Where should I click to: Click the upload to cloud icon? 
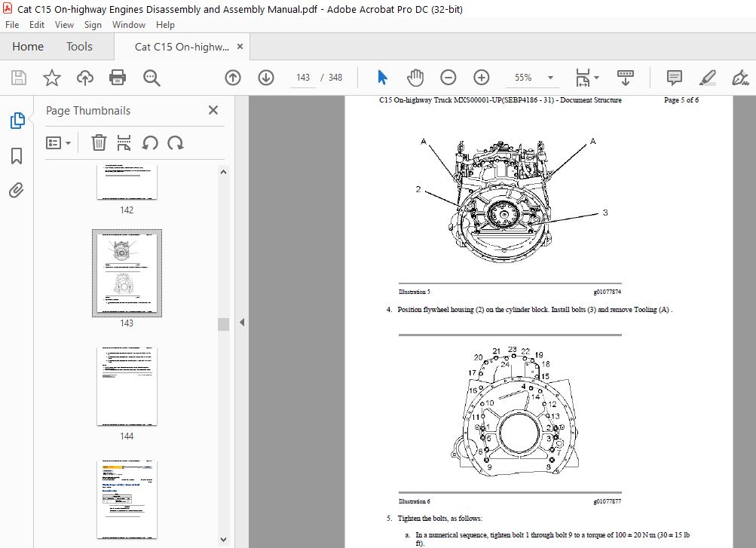tap(85, 78)
